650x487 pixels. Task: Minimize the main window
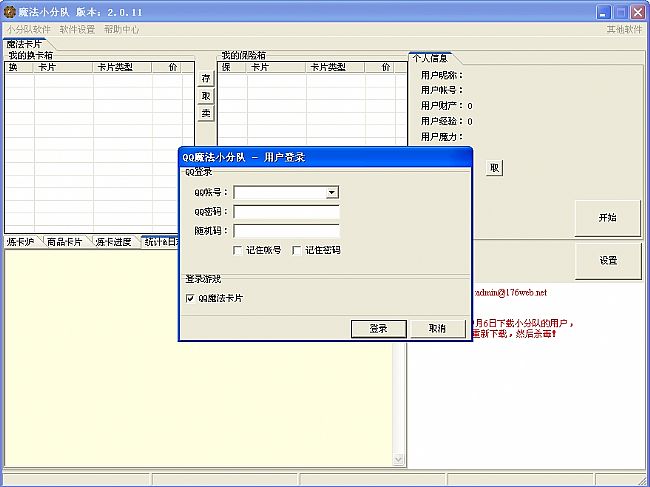click(x=604, y=12)
